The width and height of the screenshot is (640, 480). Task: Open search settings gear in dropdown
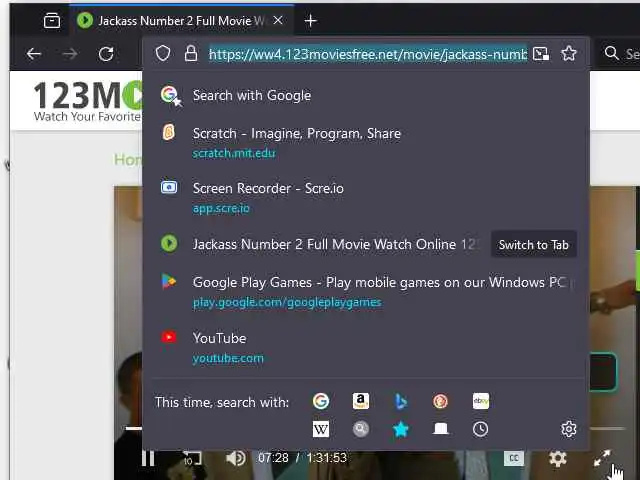[x=569, y=429]
